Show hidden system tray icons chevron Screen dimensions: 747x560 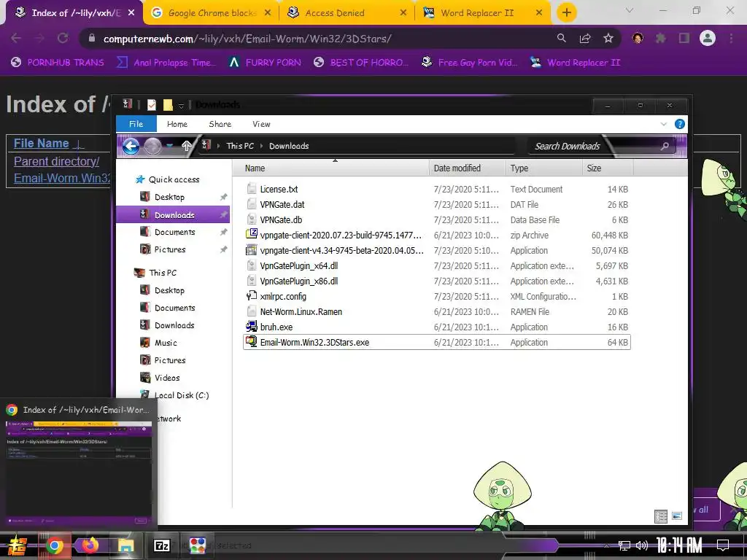(x=606, y=546)
